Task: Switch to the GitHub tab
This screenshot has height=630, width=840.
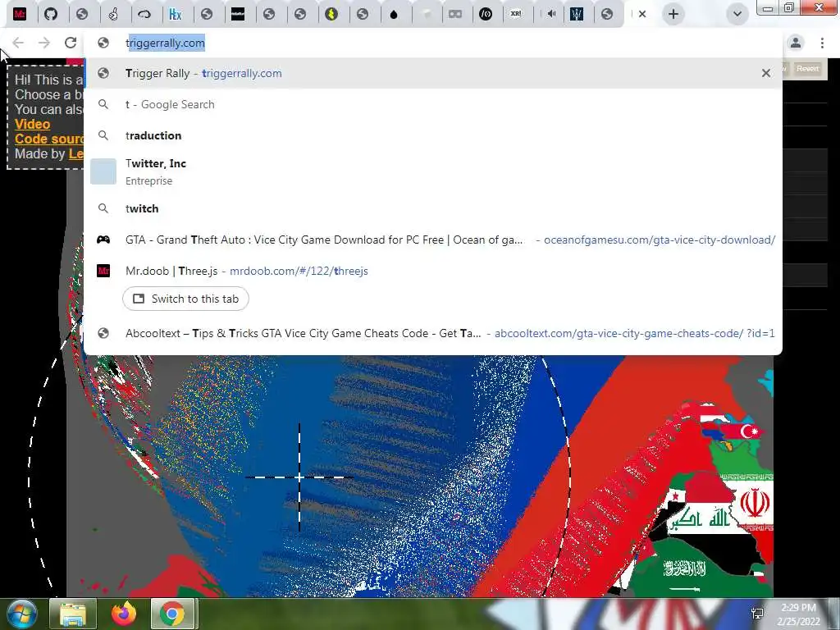Action: pyautogui.click(x=51, y=14)
